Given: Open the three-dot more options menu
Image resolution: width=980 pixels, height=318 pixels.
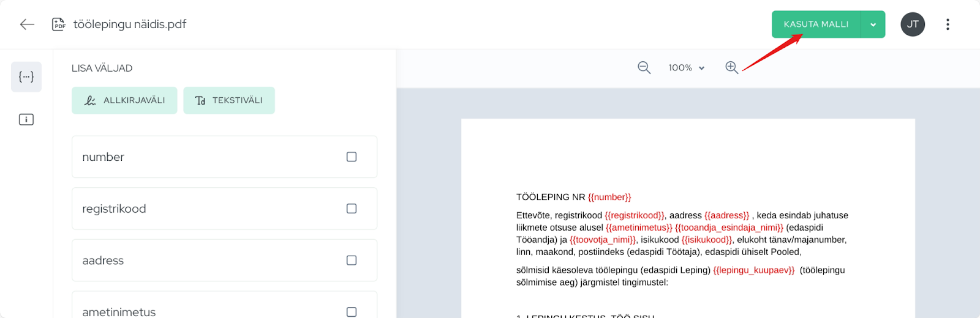Looking at the screenshot, I should point(948,24).
